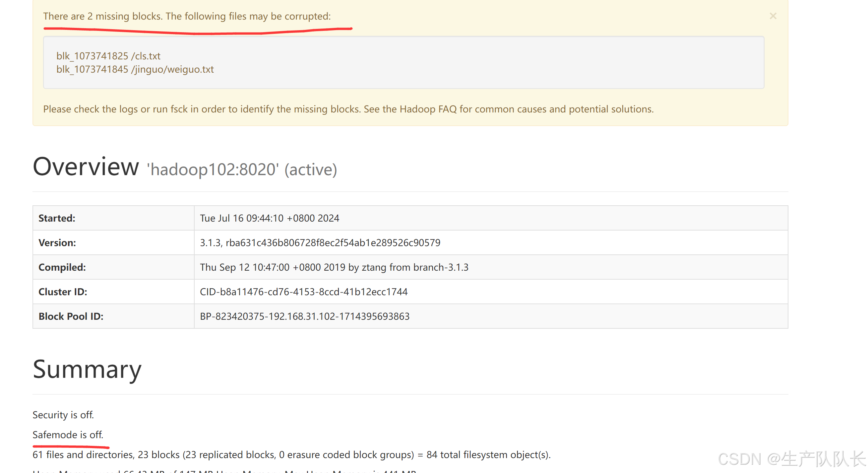Click the Started: label cell
The image size is (868, 473).
pyautogui.click(x=113, y=218)
